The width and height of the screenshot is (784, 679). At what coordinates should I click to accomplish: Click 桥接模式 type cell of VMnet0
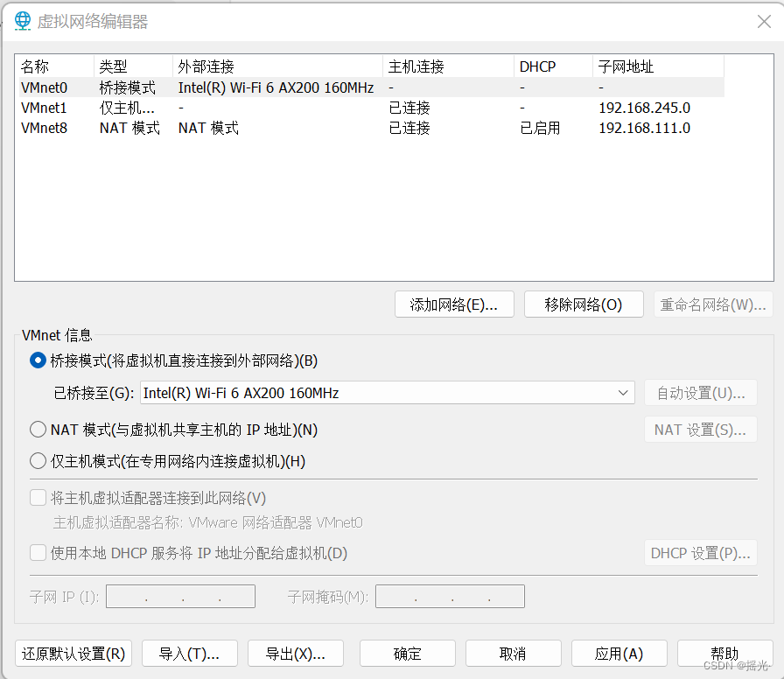[x=128, y=87]
